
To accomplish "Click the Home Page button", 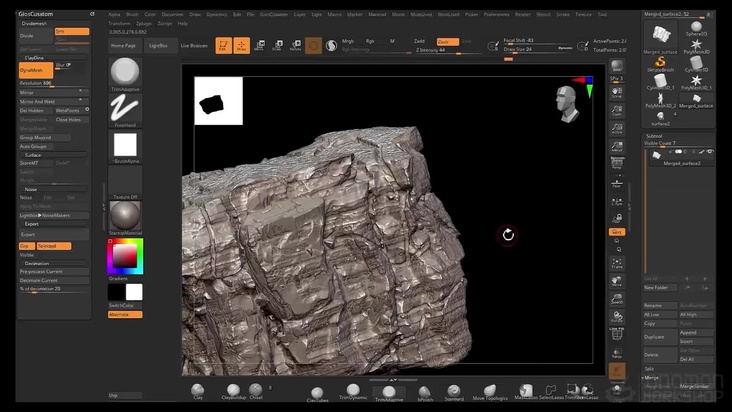I will tap(124, 46).
